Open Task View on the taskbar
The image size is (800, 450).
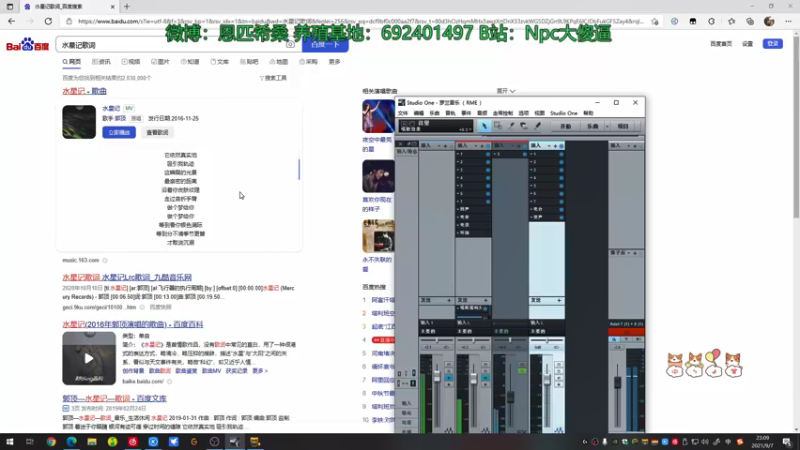coord(30,442)
